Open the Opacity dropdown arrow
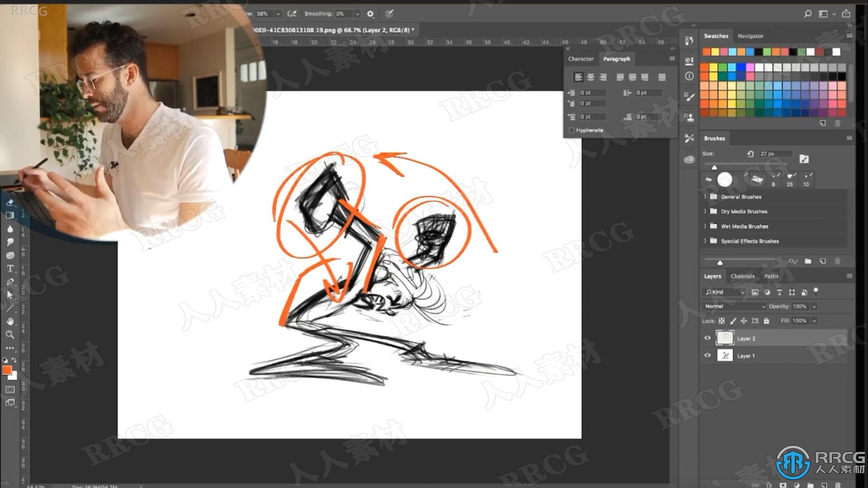The image size is (868, 488). [814, 306]
